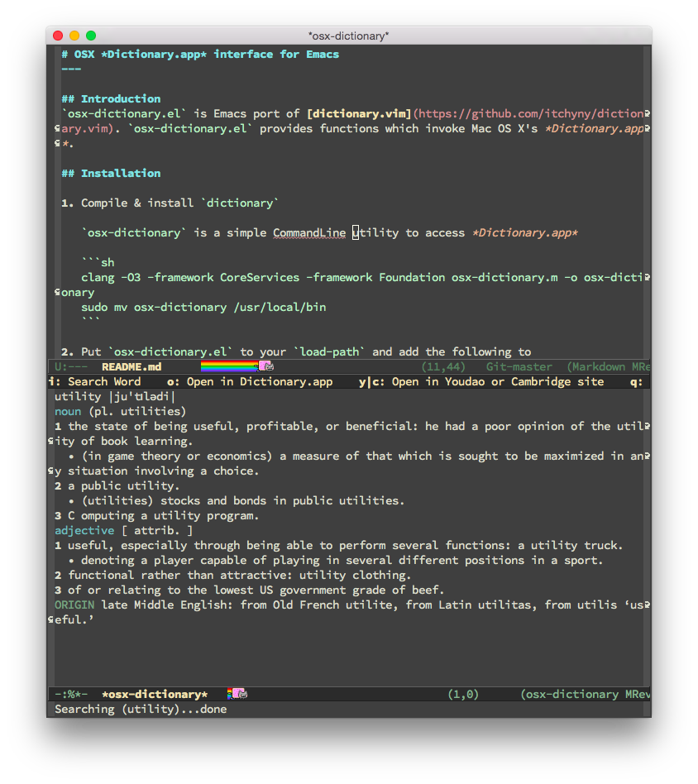Click 'of or relating to the lowest US government grade' line
Viewport: 698px width, 784px height.
point(249,590)
